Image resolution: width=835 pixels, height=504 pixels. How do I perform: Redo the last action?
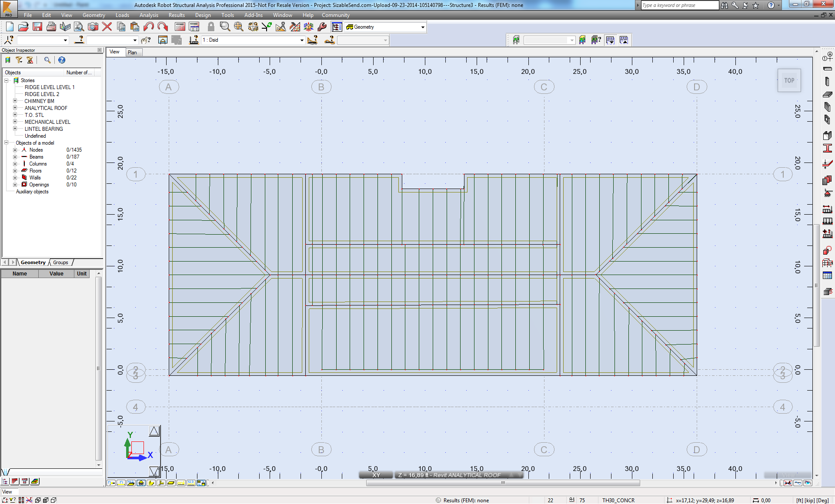(x=163, y=27)
